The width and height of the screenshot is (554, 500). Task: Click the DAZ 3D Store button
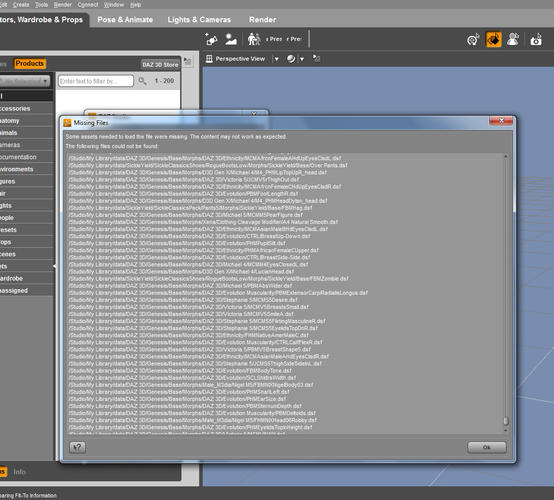click(x=160, y=65)
